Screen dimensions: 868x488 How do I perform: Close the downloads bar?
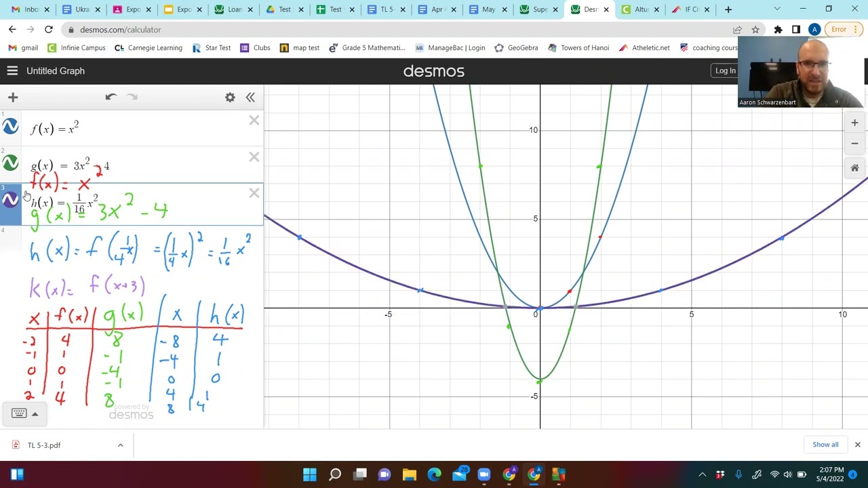click(857, 445)
